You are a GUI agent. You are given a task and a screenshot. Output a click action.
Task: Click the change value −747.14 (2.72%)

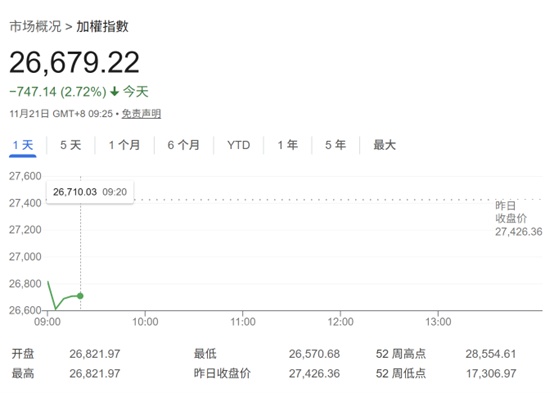pyautogui.click(x=58, y=92)
